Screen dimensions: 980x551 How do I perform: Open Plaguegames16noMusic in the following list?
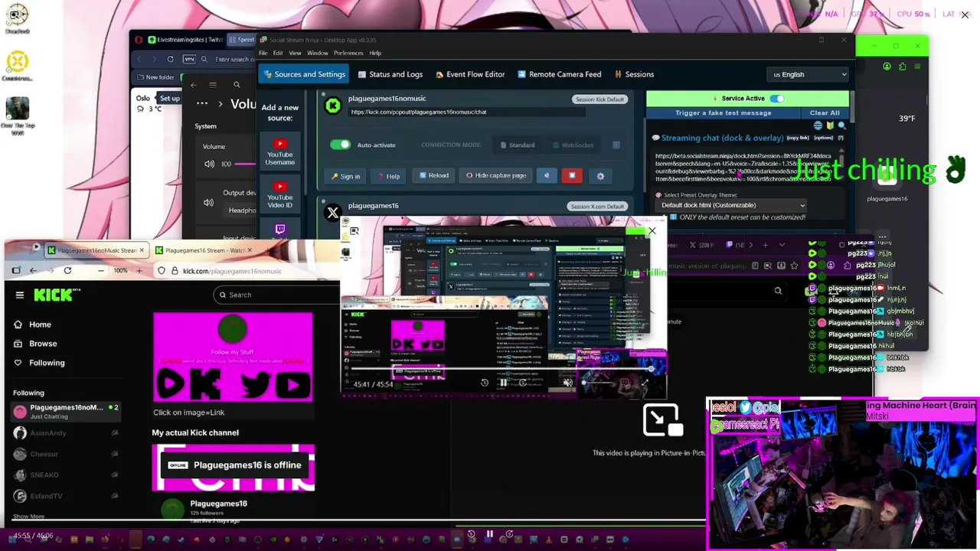click(66, 412)
